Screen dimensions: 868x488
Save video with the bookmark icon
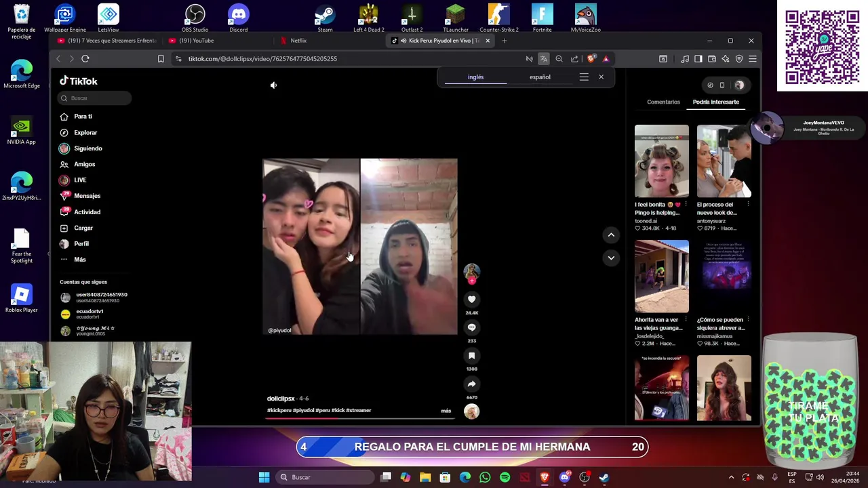(x=471, y=356)
